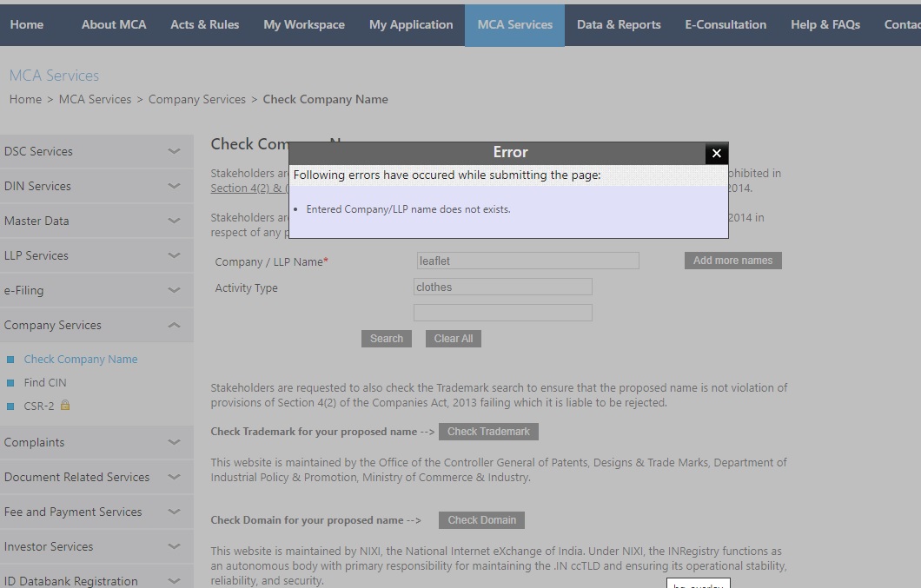Click blue square bullet beside CSR-2
This screenshot has width=921, height=588.
[10, 406]
